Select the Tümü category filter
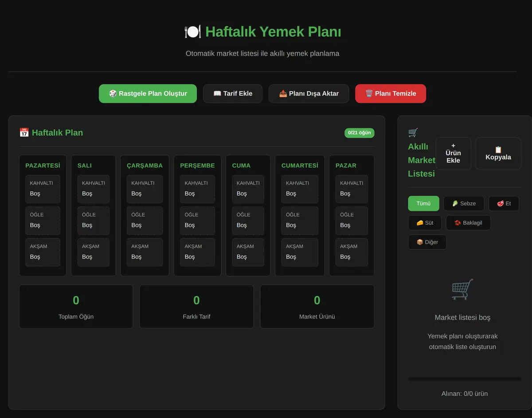This screenshot has width=532, height=418. pyautogui.click(x=423, y=203)
